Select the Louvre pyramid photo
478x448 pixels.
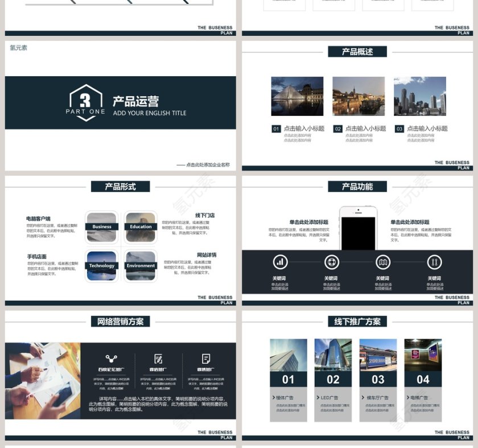[x=297, y=96]
